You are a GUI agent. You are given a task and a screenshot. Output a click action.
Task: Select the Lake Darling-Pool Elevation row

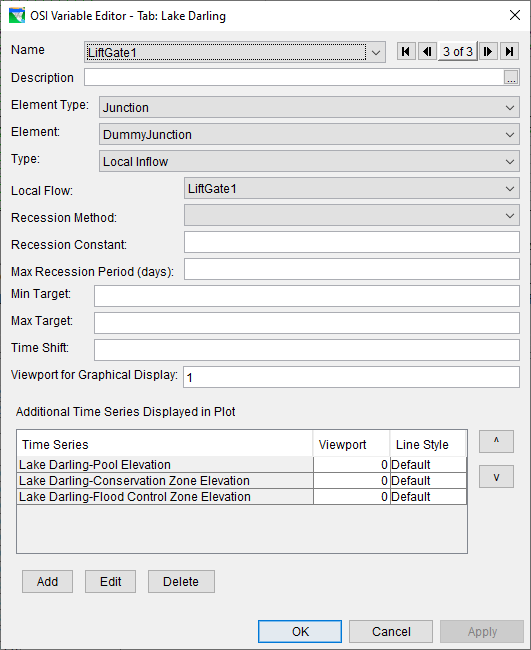pyautogui.click(x=242, y=465)
